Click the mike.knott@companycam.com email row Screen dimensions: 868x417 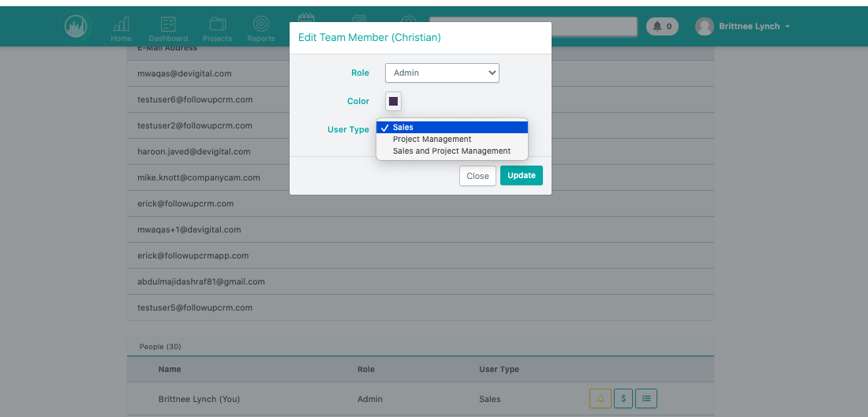click(x=199, y=178)
